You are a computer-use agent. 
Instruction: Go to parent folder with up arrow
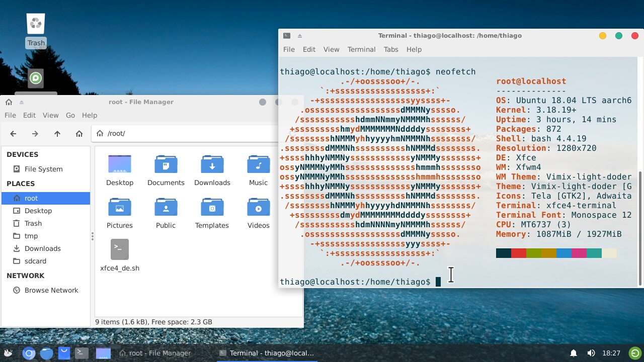coord(57,134)
